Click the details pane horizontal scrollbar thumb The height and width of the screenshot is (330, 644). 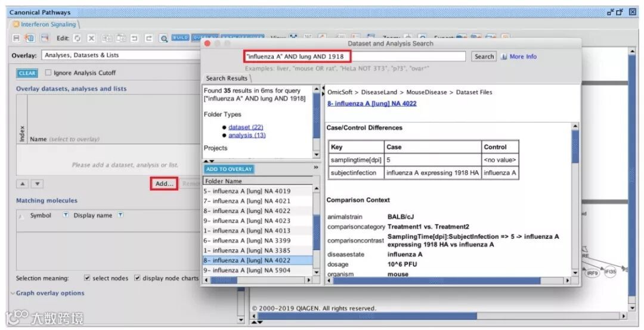click(x=436, y=281)
